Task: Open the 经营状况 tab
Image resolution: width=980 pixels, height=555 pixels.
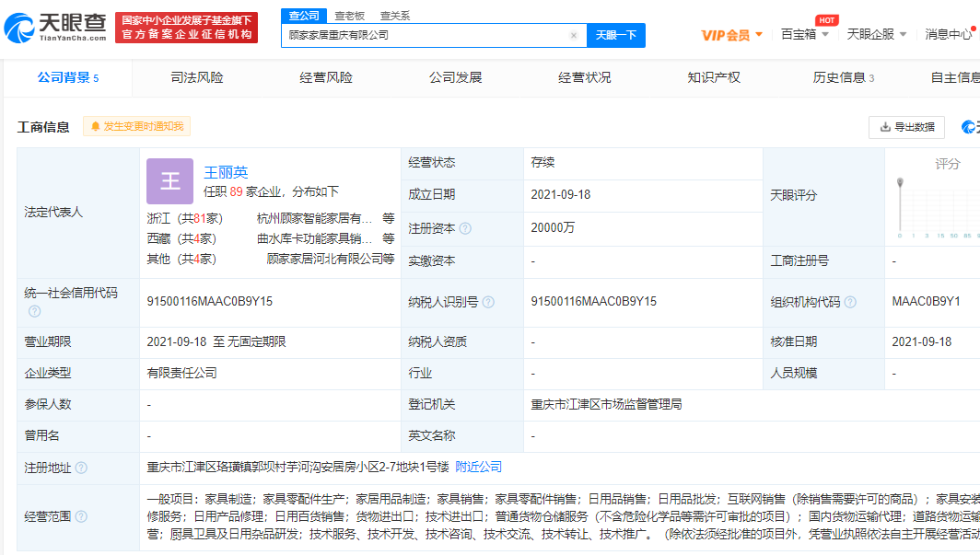Action: pos(584,78)
